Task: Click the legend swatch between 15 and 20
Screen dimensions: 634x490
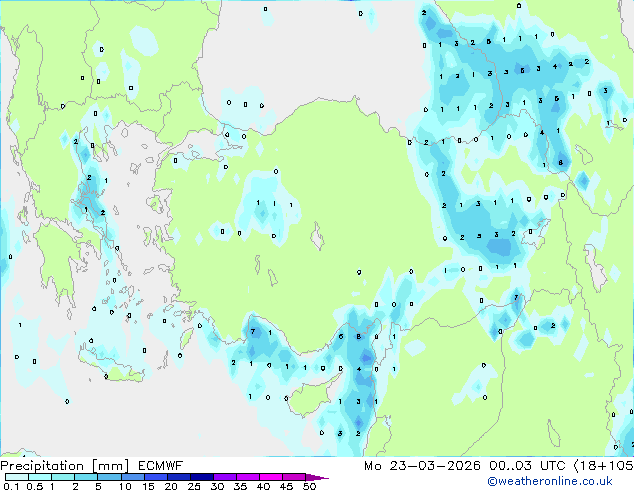Action: coord(155,477)
